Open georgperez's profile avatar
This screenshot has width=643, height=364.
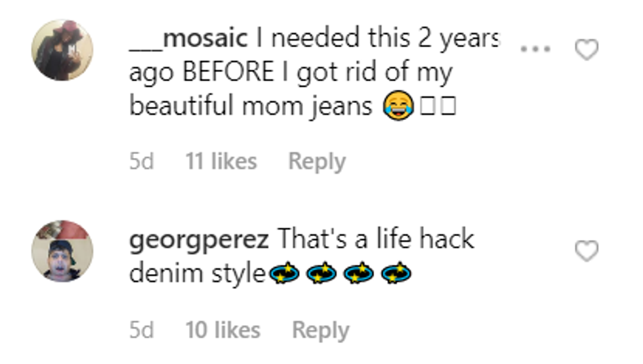pyautogui.click(x=63, y=251)
